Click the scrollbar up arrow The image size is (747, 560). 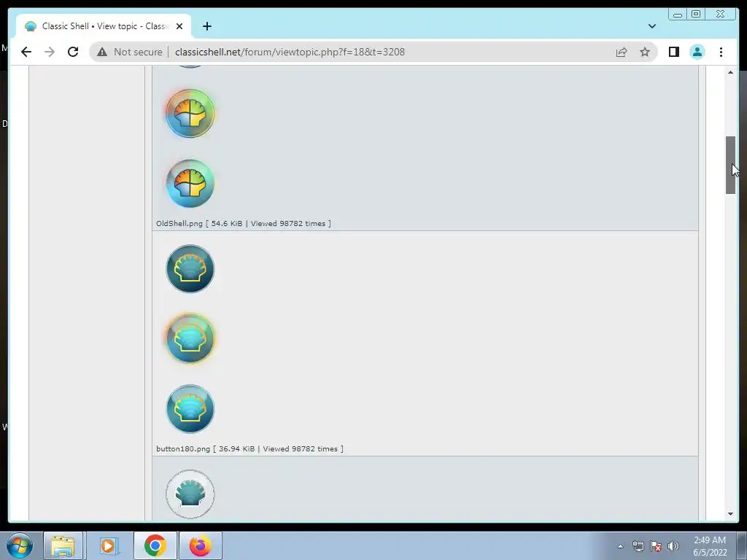[730, 72]
